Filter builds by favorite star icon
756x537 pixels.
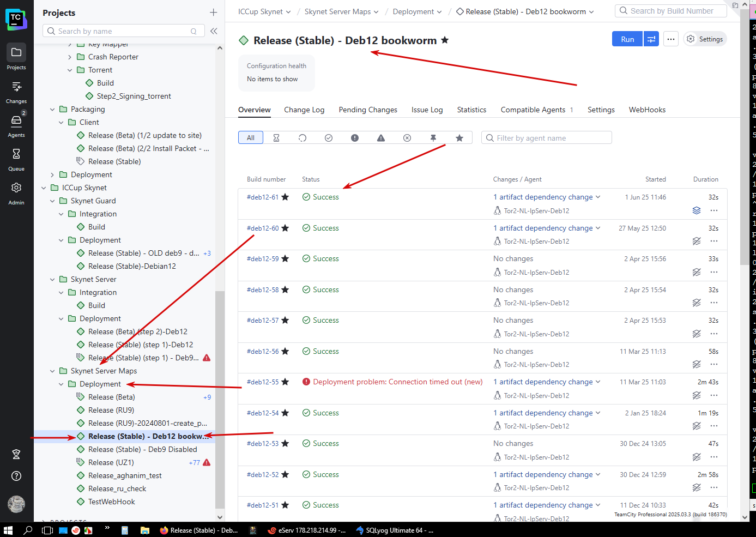[459, 138]
